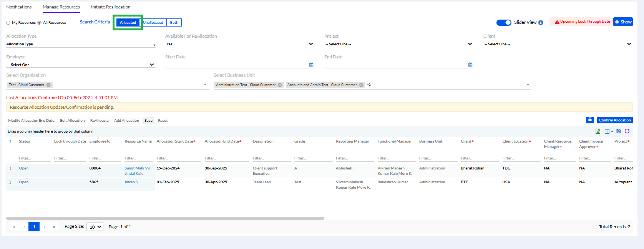Screen dimensions: 644x249
Task: Click the Open status link for employee 5865
Action: pos(24,182)
